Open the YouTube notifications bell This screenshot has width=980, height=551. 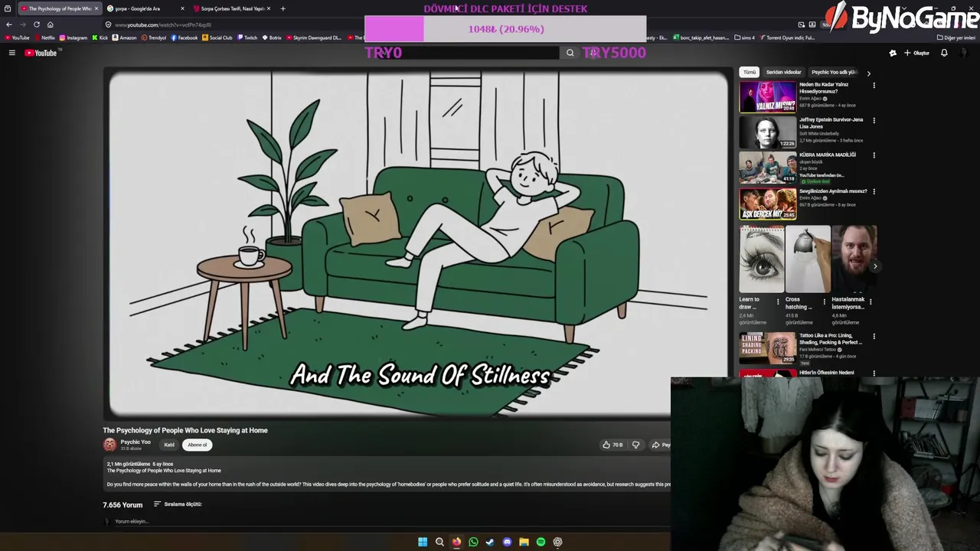(x=944, y=53)
